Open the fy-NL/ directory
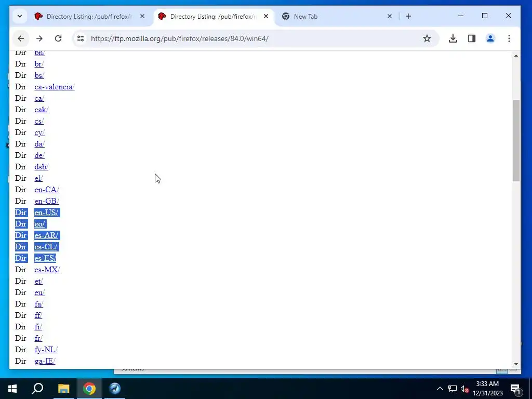The image size is (532, 399). [x=46, y=350]
